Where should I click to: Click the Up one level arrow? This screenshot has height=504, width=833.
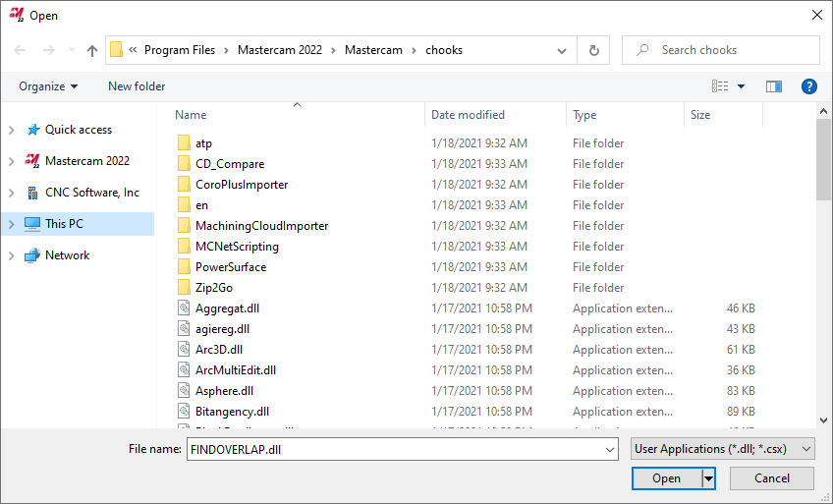coord(92,50)
